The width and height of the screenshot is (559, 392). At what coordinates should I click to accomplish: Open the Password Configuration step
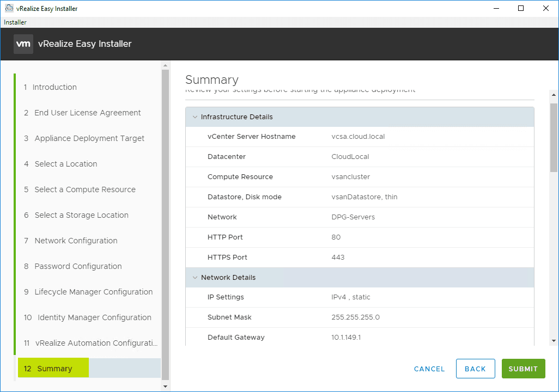(x=78, y=266)
